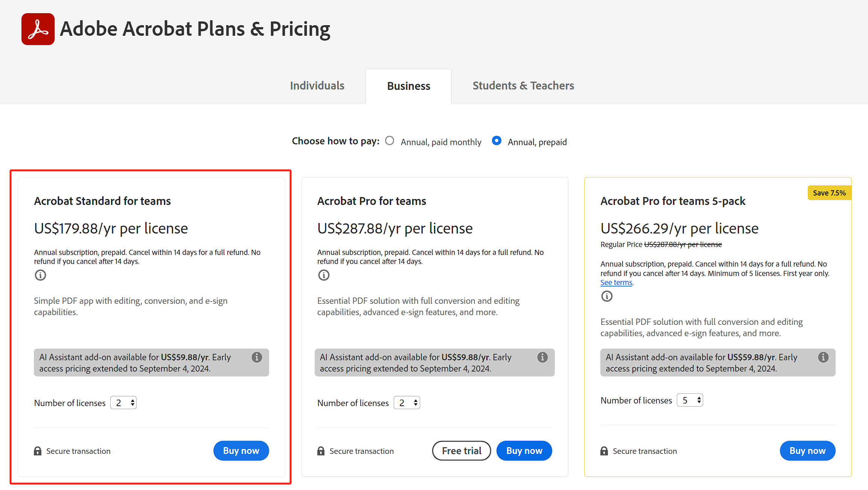Buy now Acrobat Standard for teams

[241, 451]
